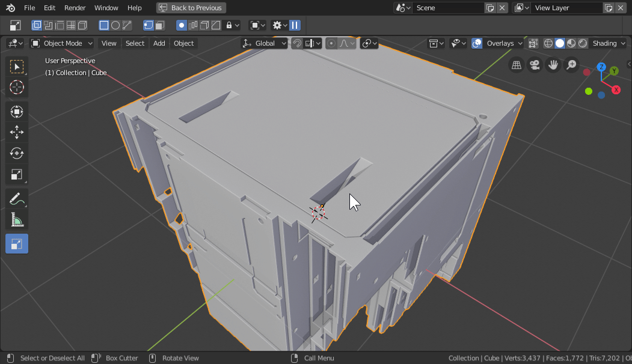Click the red X axis gizmo handle

[616, 89]
